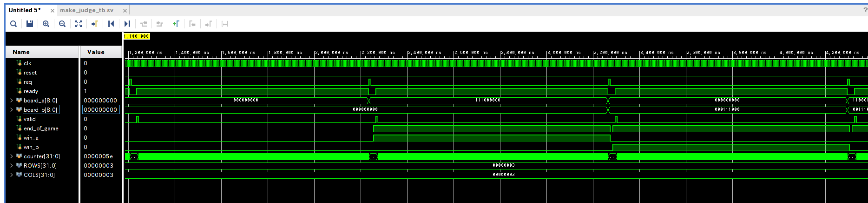Open the make_judge_tb.sv tab

(86, 10)
